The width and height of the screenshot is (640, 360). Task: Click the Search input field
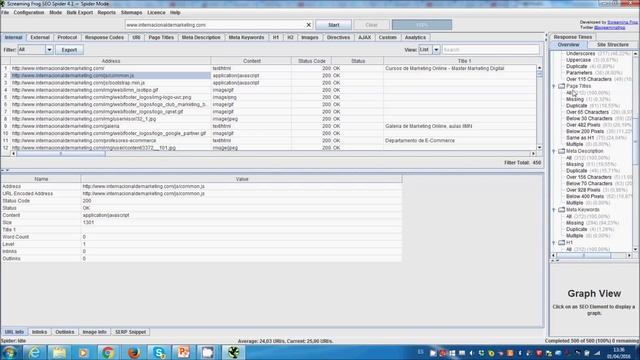point(491,50)
